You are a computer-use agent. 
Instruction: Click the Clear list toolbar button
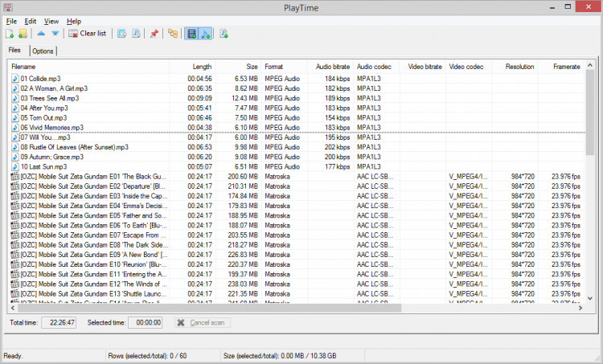(x=88, y=34)
